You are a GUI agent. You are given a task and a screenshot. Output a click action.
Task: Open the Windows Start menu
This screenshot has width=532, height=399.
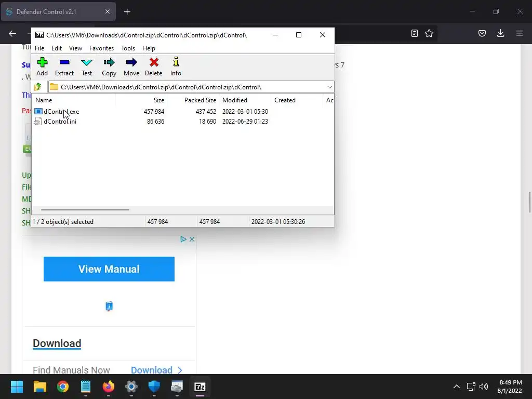[17, 387]
